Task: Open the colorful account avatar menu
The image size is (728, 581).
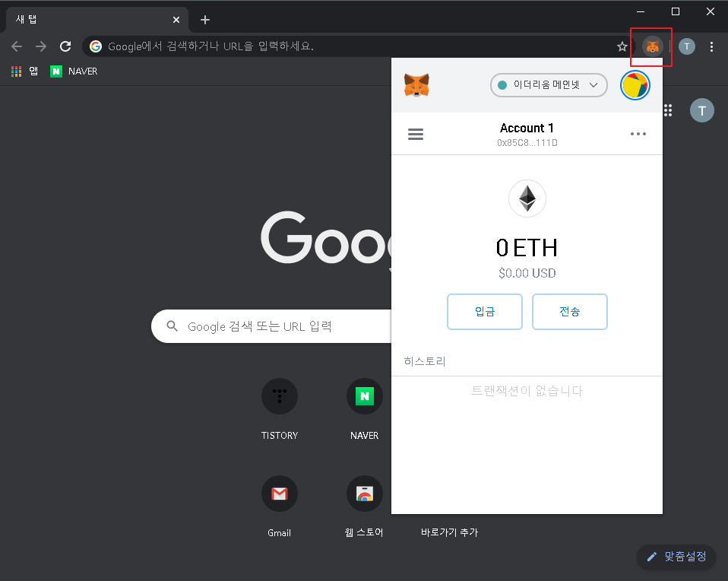Action: [x=635, y=85]
